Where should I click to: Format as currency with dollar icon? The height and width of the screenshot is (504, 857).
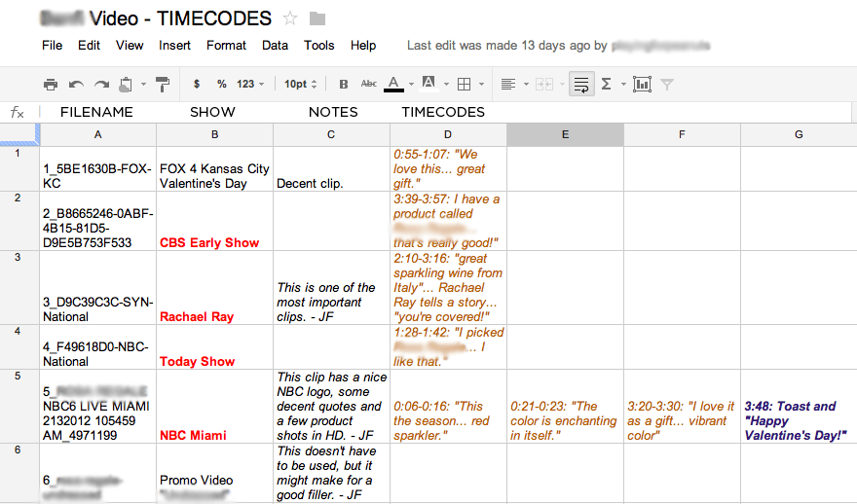[197, 85]
